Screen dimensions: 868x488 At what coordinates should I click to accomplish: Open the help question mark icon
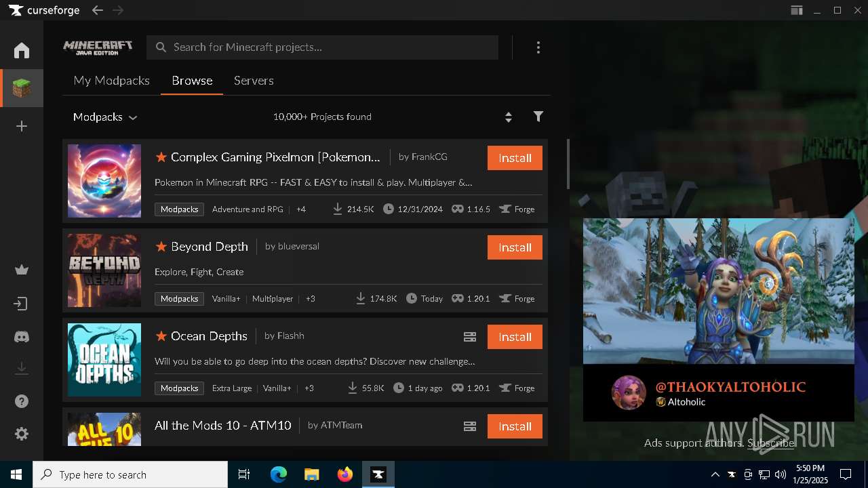point(22,401)
